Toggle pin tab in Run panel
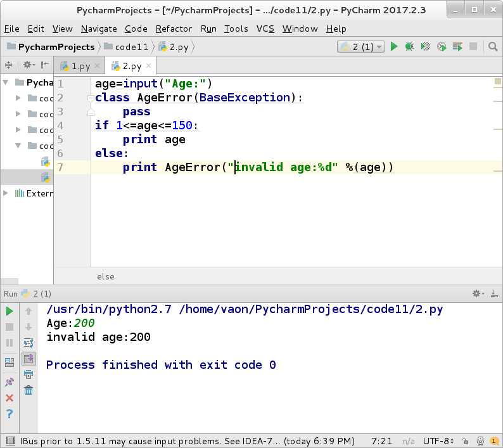503x448 pixels. (10, 382)
